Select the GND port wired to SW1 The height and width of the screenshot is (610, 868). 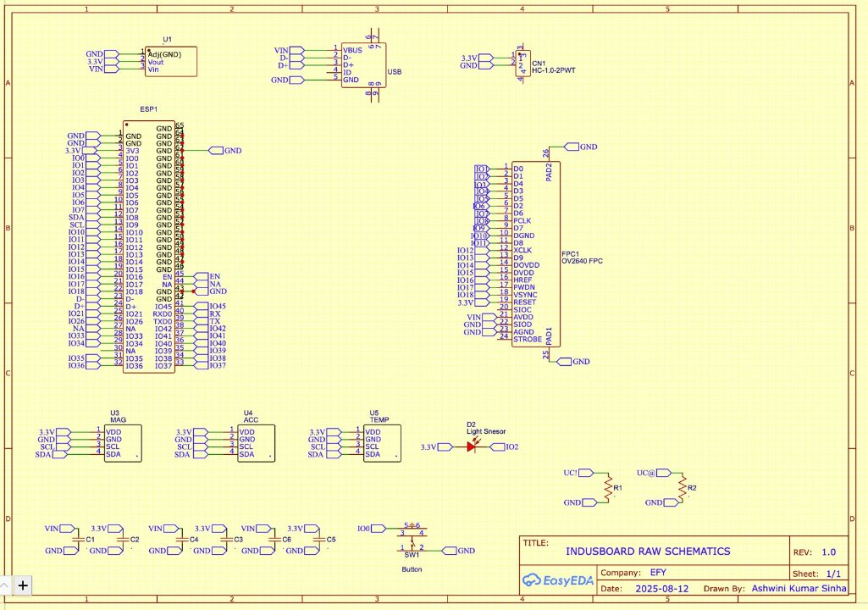pos(458,551)
